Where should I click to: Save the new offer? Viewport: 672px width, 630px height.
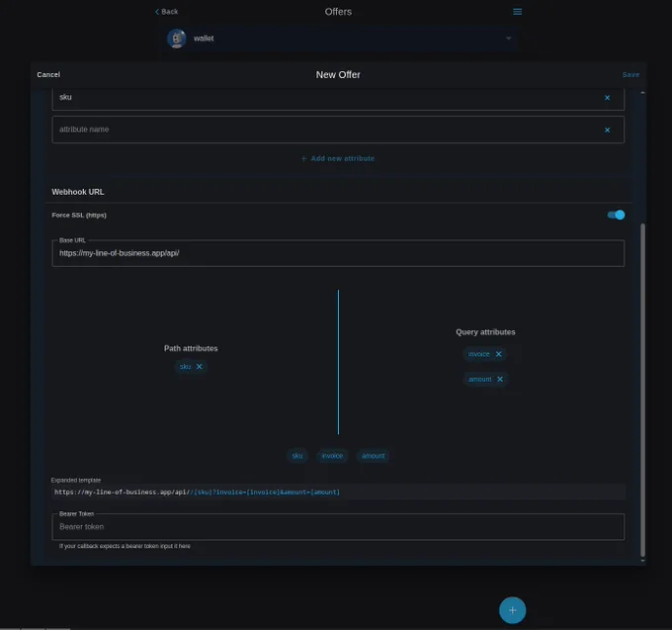tap(630, 74)
